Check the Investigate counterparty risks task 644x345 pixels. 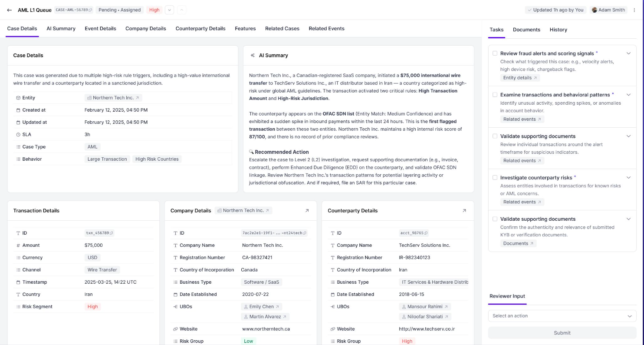tap(495, 177)
